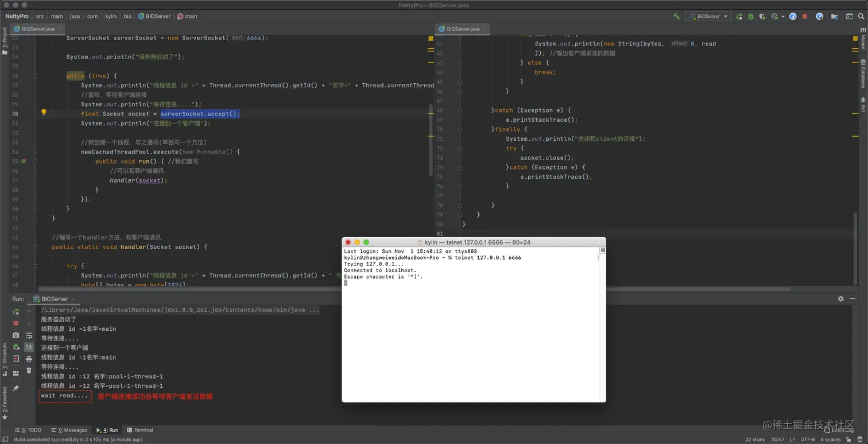
Task: Click the profiler run icon in the toolbar
Action: point(774,16)
